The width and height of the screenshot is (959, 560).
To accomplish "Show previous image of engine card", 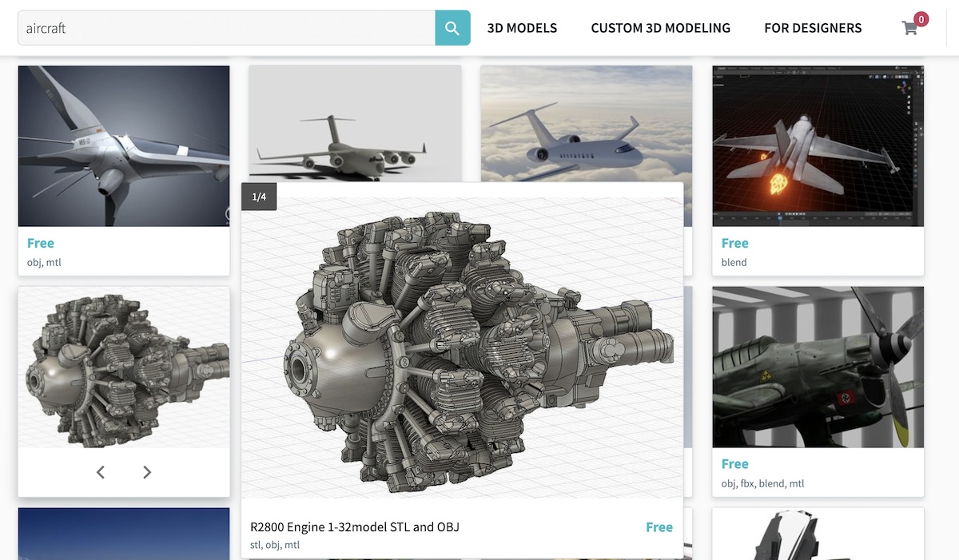I will click(101, 472).
